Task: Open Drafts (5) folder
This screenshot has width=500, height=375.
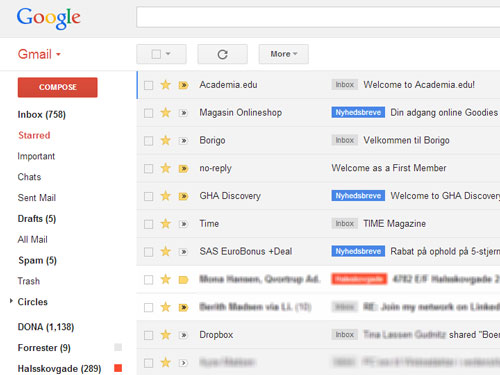Action: [37, 219]
